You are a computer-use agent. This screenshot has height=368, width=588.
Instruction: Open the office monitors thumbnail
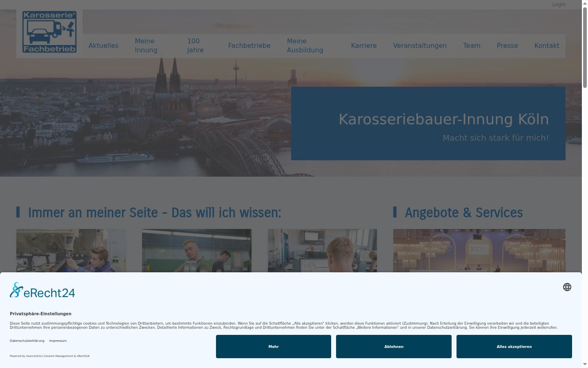coord(322,251)
